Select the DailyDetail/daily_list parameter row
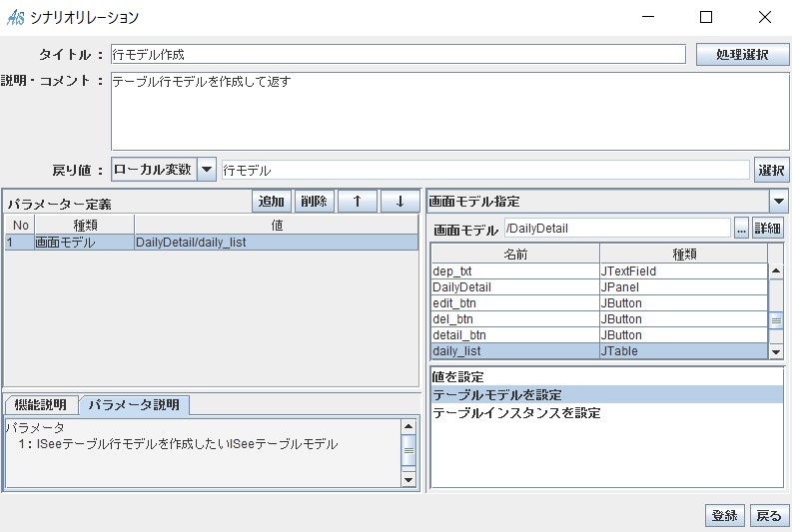The width and height of the screenshot is (792, 532). tap(210, 243)
